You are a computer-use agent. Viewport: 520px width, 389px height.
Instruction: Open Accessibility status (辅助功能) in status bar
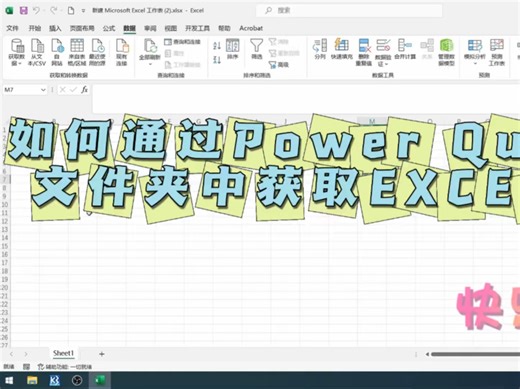(x=65, y=367)
